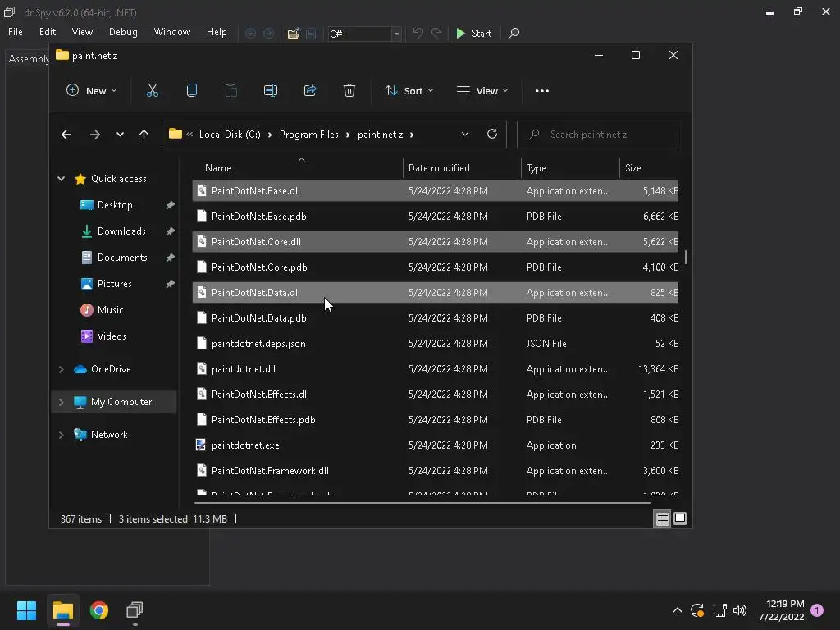Open dnSpy Help menu
This screenshot has width=840, height=630.
[217, 32]
